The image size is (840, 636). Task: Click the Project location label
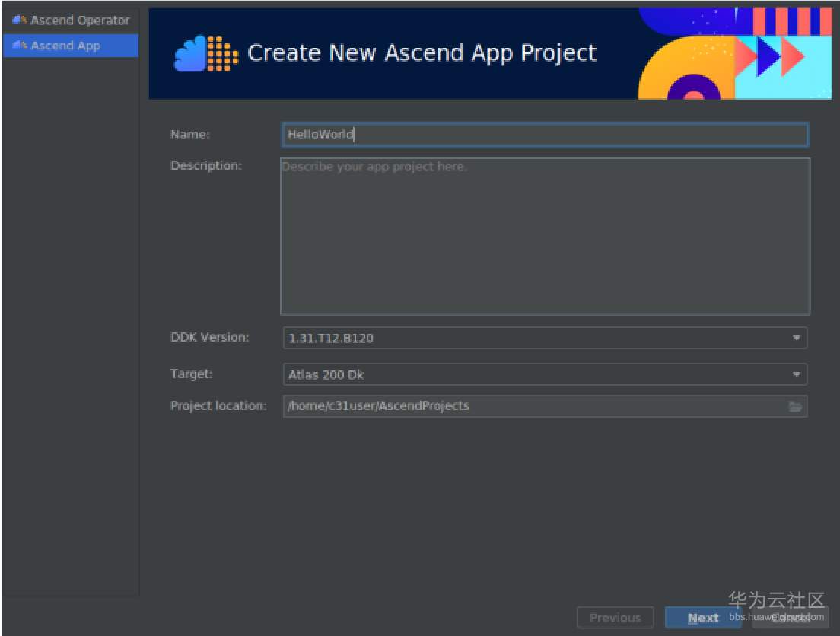point(218,405)
